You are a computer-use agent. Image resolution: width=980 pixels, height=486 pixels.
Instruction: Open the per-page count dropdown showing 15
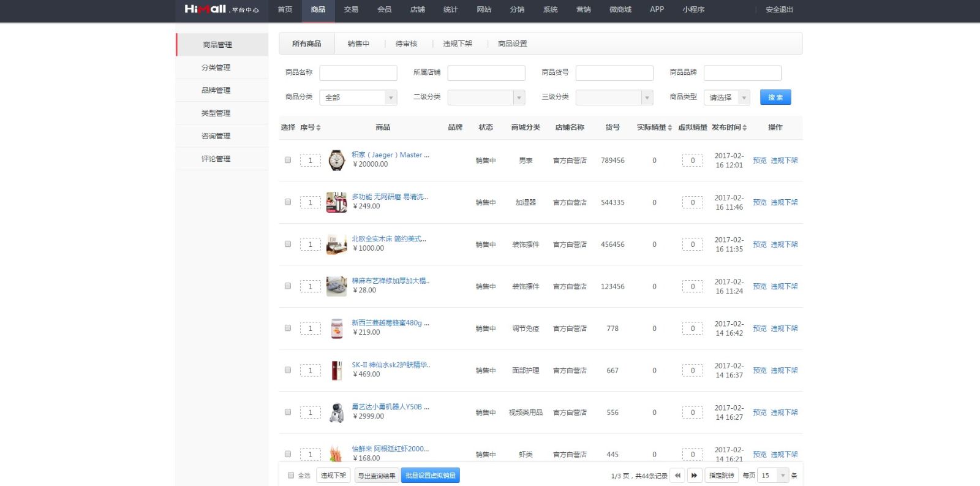tap(773, 476)
